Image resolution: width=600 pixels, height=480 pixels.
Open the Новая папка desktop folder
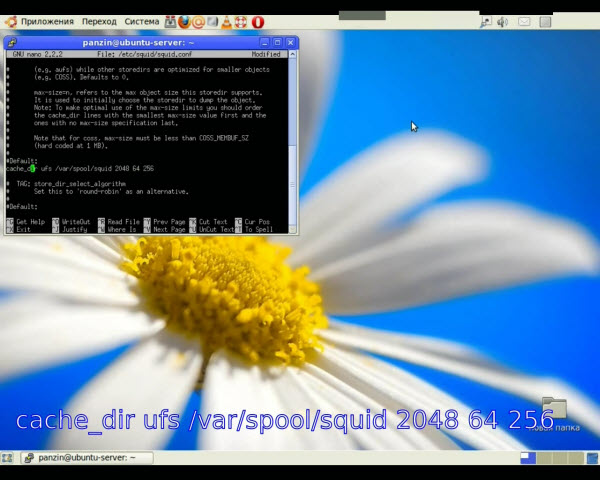[x=553, y=410]
